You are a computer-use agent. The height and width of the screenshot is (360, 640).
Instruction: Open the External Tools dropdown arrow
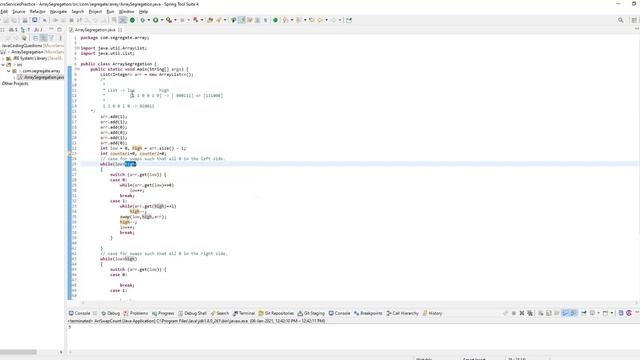pyautogui.click(x=176, y=20)
